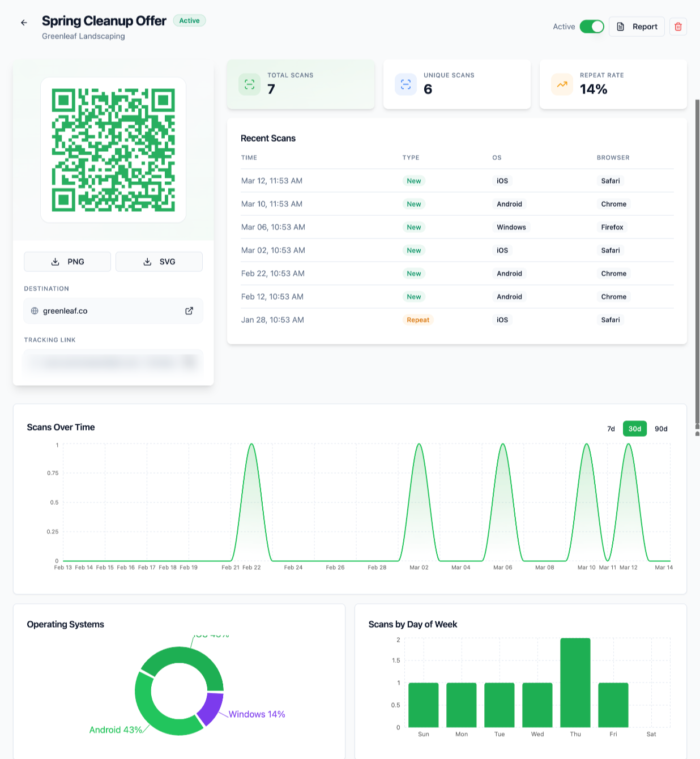Image resolution: width=700 pixels, height=759 pixels.
Task: Open the Report button
Action: 637,27
